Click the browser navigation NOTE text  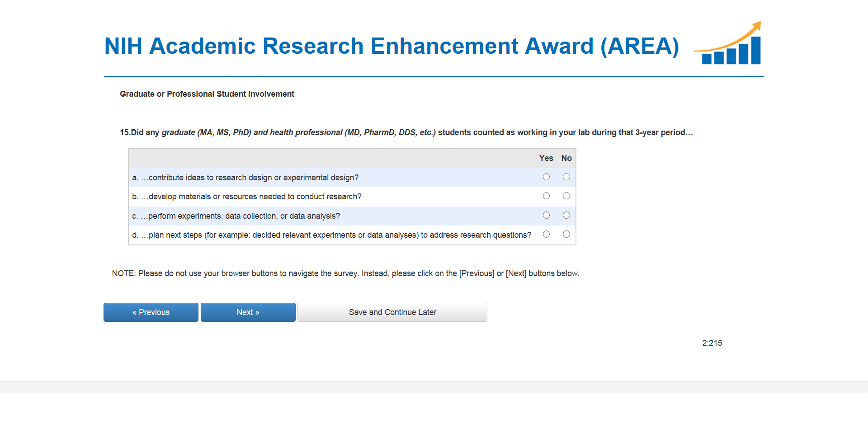click(345, 273)
